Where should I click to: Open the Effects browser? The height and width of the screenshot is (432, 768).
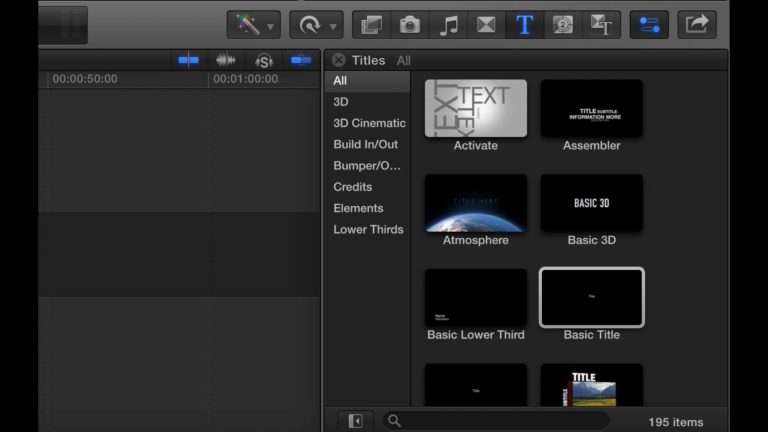pyautogui.click(x=372, y=25)
